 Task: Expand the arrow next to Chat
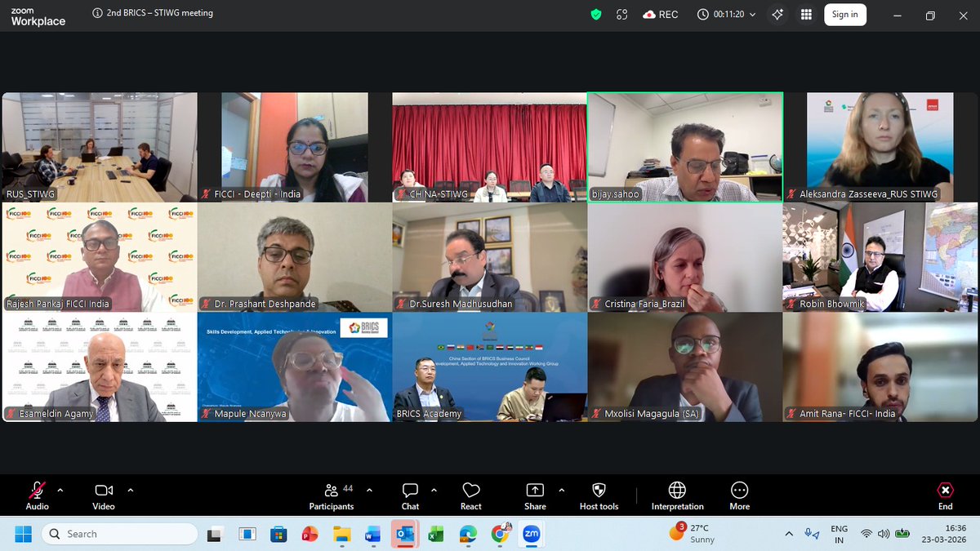[x=434, y=491]
